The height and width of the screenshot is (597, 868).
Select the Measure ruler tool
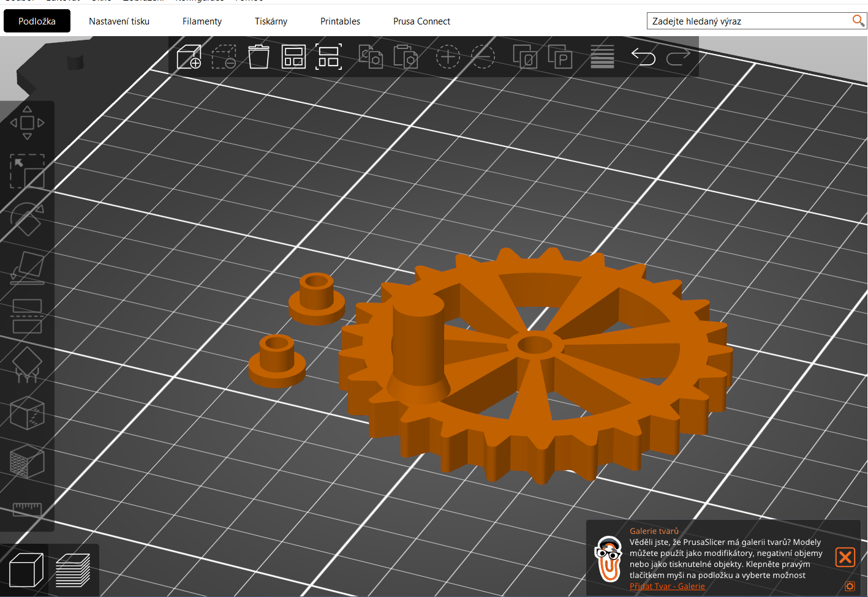pyautogui.click(x=27, y=509)
